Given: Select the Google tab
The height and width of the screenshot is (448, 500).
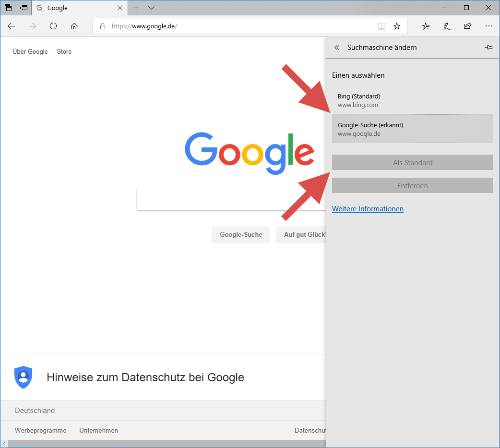Looking at the screenshot, I should [x=79, y=8].
